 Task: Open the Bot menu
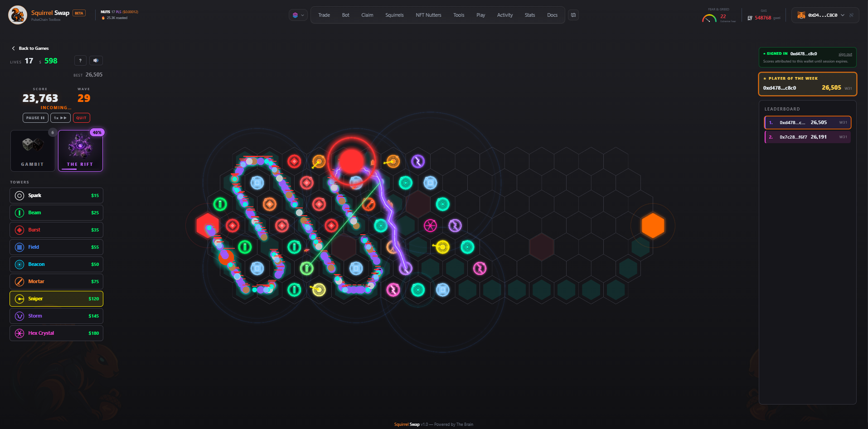(346, 15)
